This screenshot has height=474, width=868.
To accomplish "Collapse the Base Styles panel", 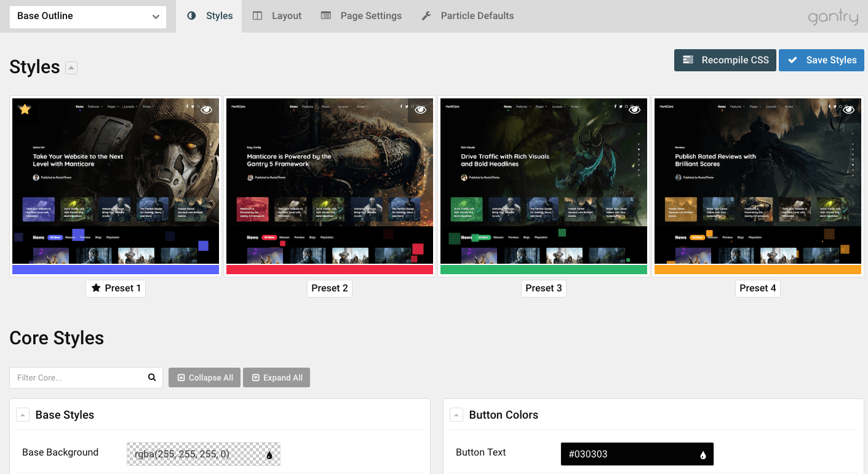I will coord(23,415).
